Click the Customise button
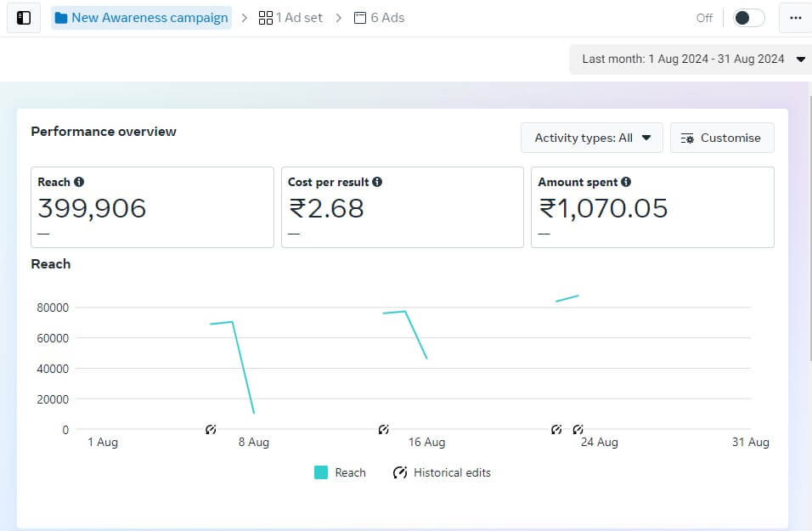812x531 pixels. tap(722, 138)
